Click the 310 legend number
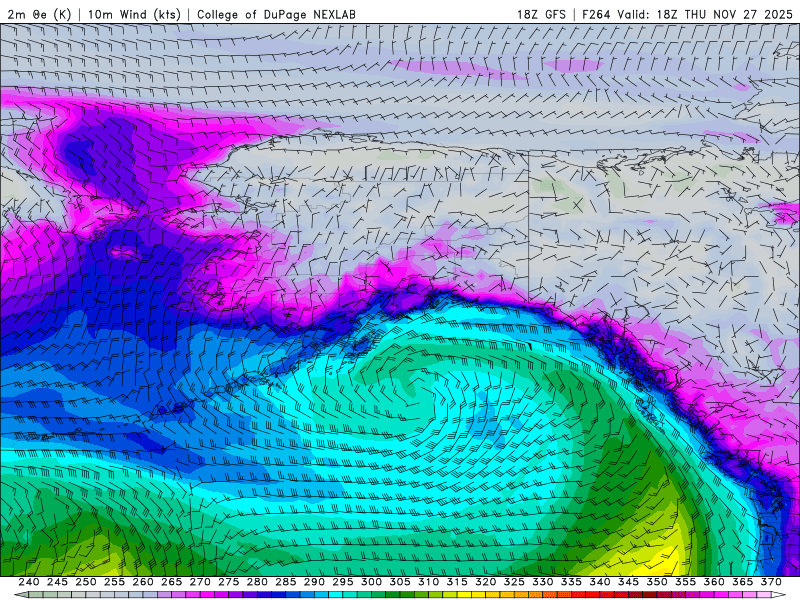Viewport: 800px width, 600px height. pyautogui.click(x=429, y=582)
